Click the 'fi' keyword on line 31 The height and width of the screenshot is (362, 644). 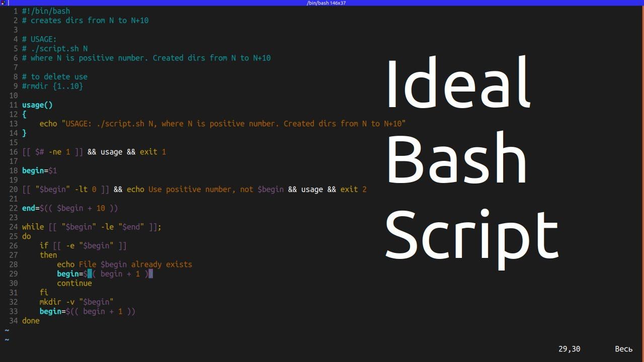coord(44,293)
